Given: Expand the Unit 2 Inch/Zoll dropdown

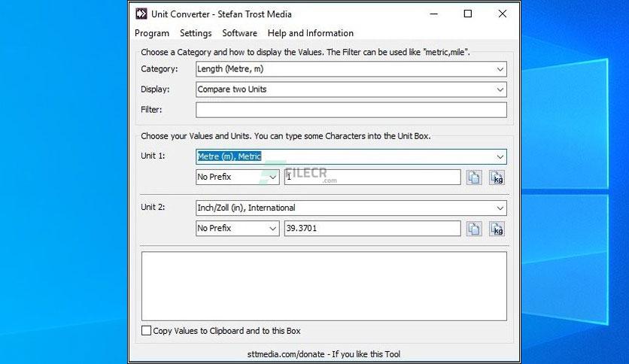Looking at the screenshot, I should pos(351,208).
